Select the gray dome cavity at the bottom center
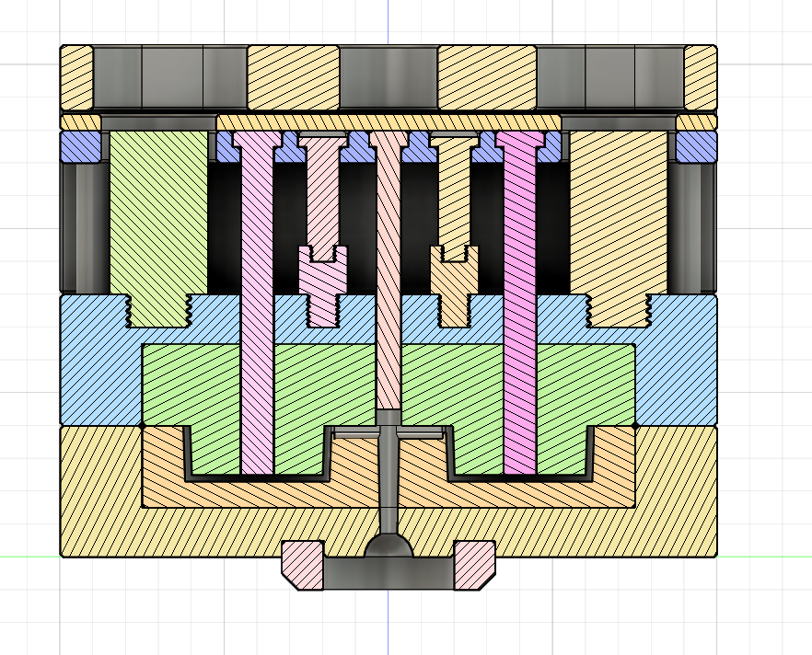Screen dimensions: 812x655 [x=389, y=546]
